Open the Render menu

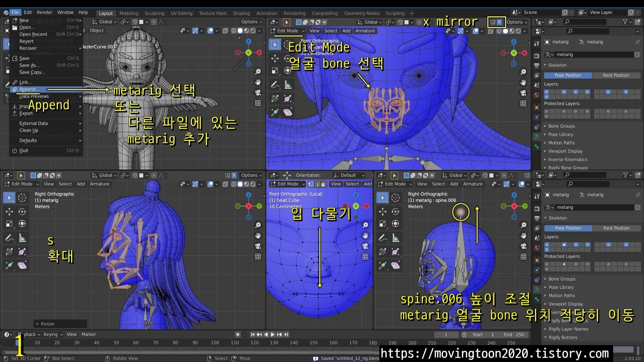tap(45, 12)
